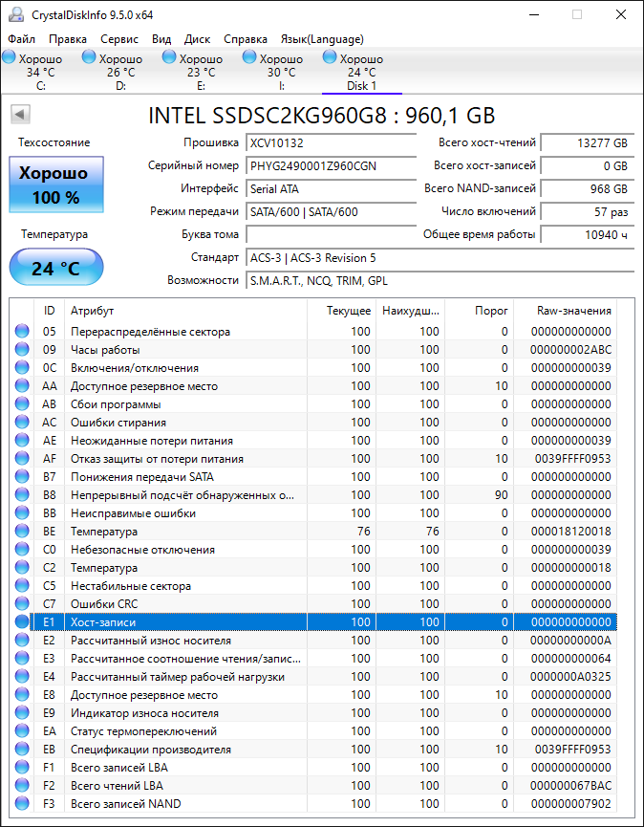Click the Хорошо 100 % health status button

tap(55, 185)
